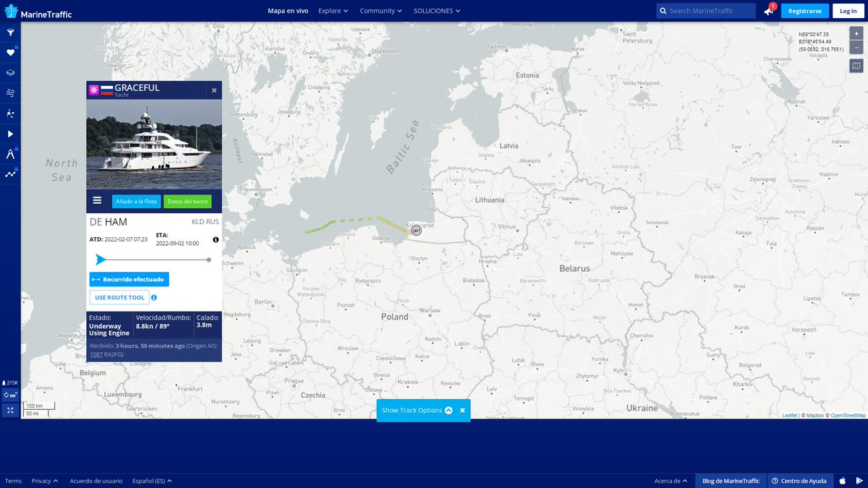Image resolution: width=868 pixels, height=488 pixels.
Task: Click the play button in sidebar
Action: pyautogui.click(x=10, y=134)
